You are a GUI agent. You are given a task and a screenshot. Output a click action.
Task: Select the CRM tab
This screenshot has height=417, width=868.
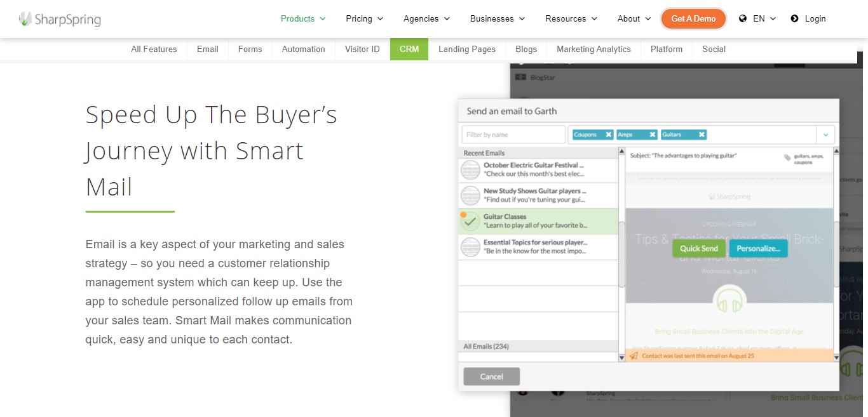409,49
